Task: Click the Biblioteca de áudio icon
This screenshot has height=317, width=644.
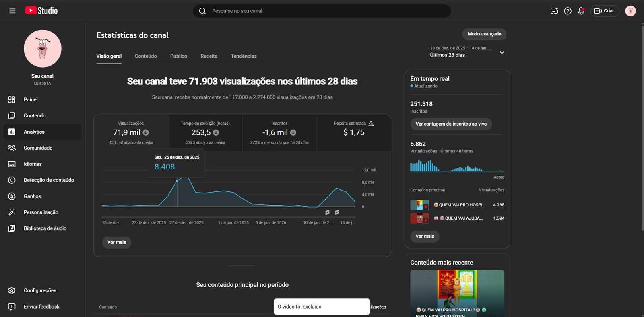Action: 12,228
